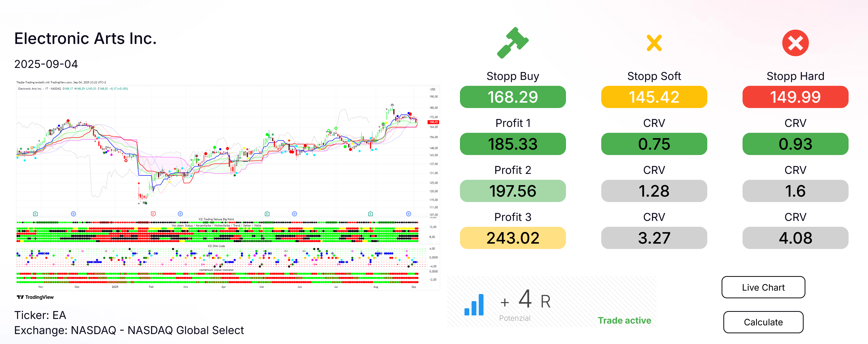The image size is (868, 344).
Task: Click the red circle X Stopp Hard icon
Action: pos(795,43)
